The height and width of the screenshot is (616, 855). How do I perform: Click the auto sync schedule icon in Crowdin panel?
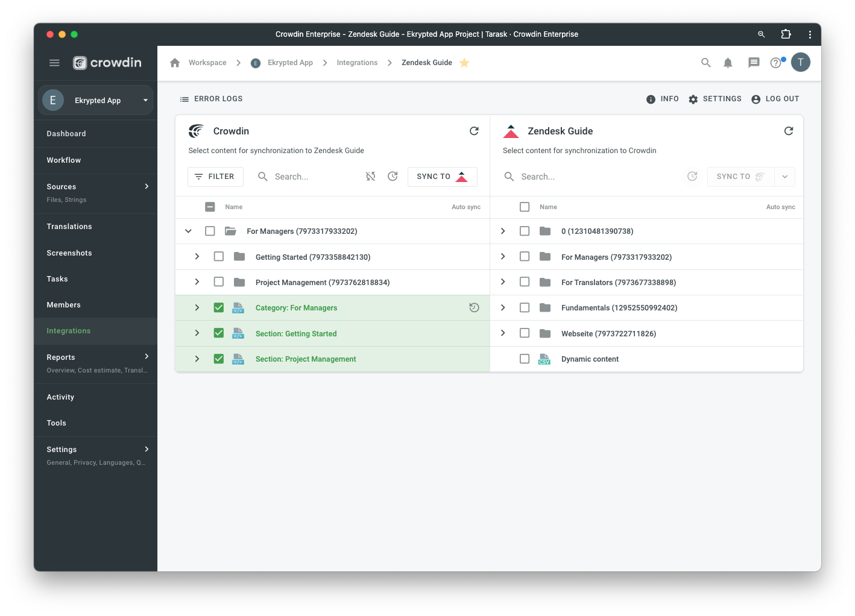(x=393, y=176)
